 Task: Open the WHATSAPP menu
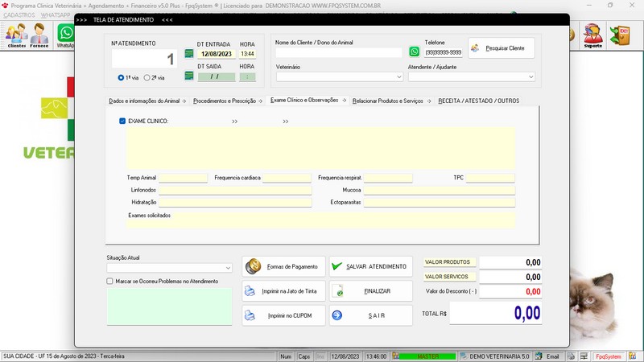tap(56, 15)
